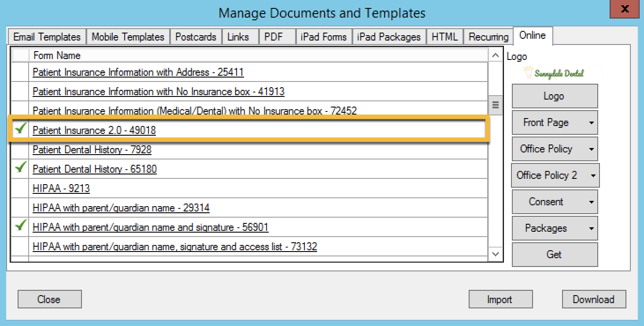Open the iPad Forms tab
The image size is (644, 326).
324,37
